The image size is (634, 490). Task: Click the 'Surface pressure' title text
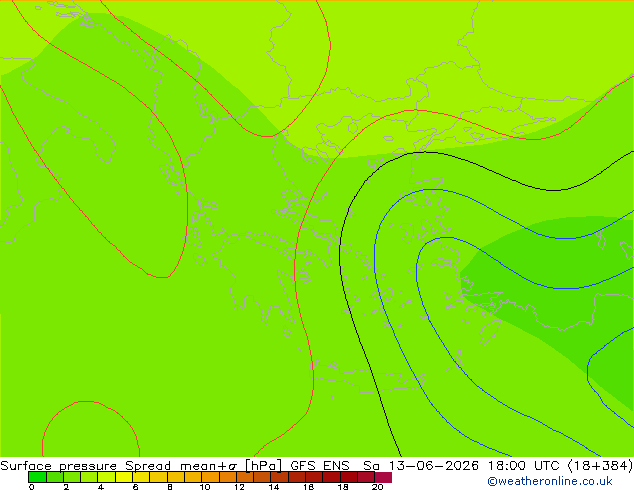(x=58, y=466)
